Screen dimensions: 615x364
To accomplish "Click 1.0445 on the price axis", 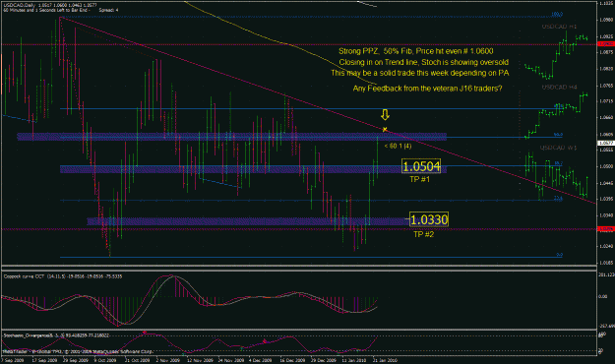I will [606, 183].
